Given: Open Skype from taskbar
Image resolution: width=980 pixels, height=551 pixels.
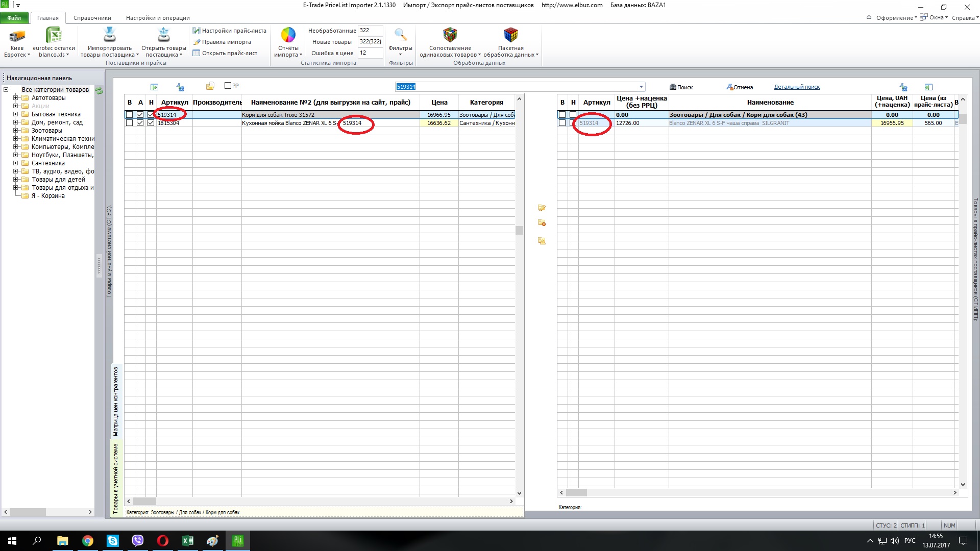Looking at the screenshot, I should point(113,541).
